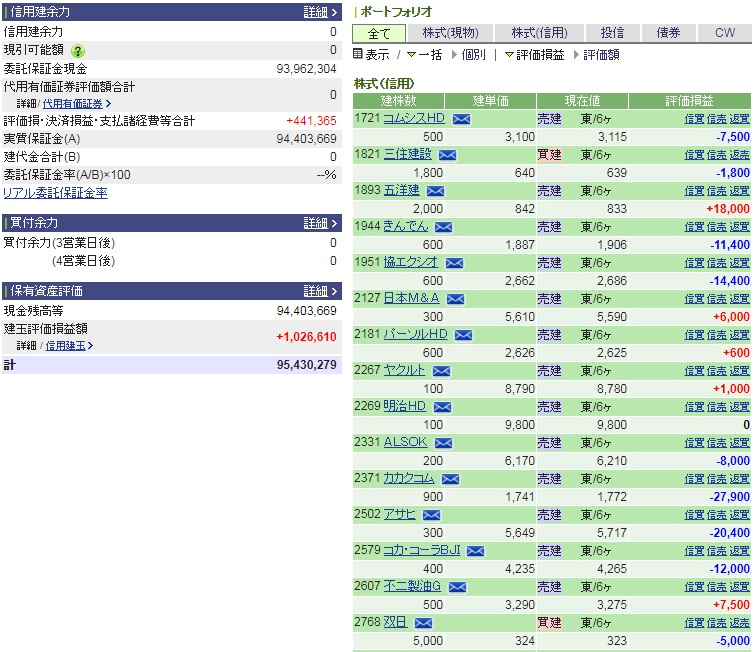Click the envelope icon next to きんでん
The width and height of the screenshot is (754, 652).
(443, 227)
